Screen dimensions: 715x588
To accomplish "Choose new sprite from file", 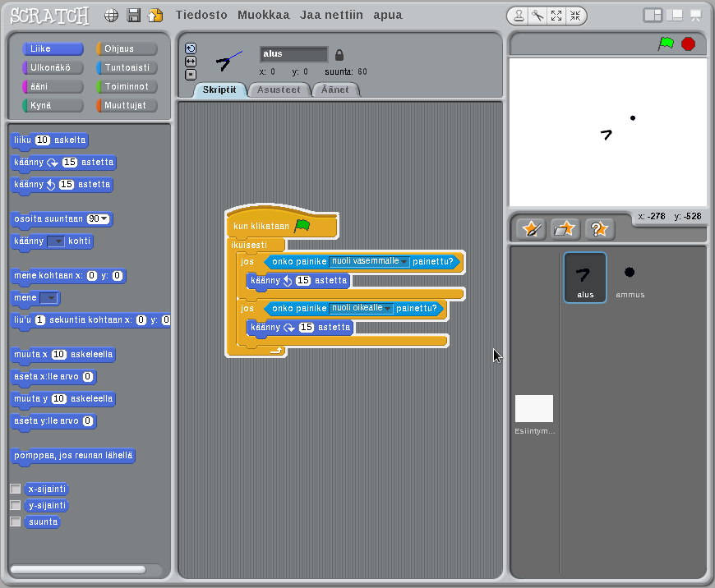I will pos(565,229).
